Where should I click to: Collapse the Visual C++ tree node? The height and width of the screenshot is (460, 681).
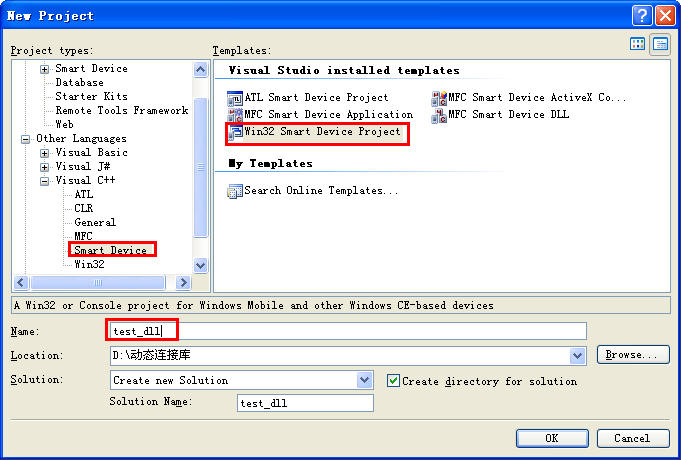tap(44, 181)
